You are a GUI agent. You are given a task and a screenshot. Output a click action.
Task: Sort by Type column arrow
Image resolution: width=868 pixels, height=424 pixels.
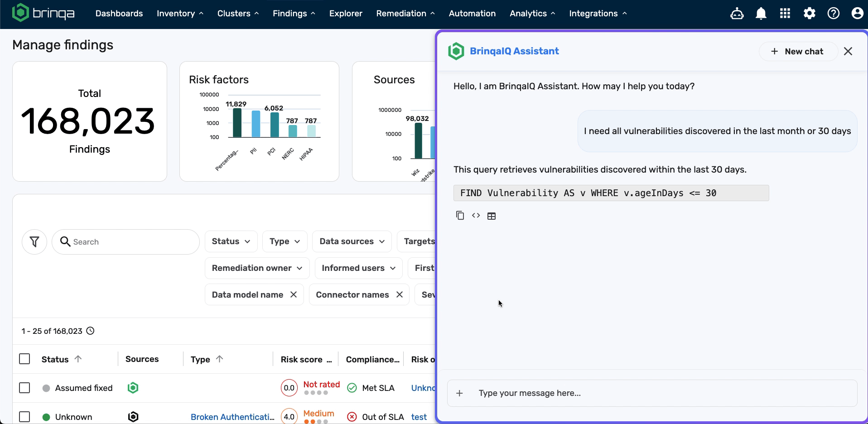click(x=220, y=359)
